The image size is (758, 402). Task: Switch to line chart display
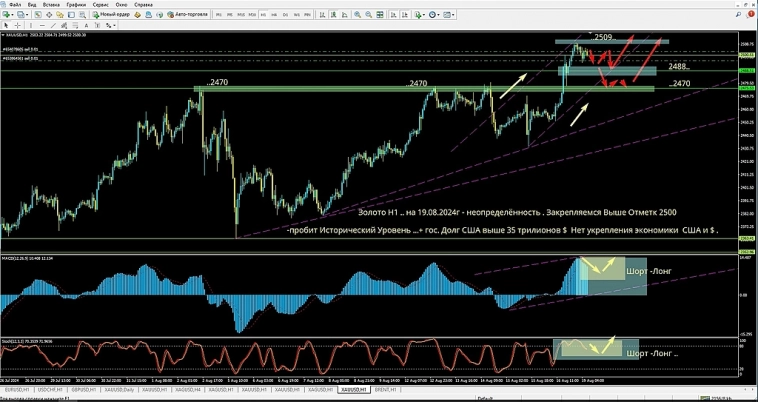[x=345, y=14]
